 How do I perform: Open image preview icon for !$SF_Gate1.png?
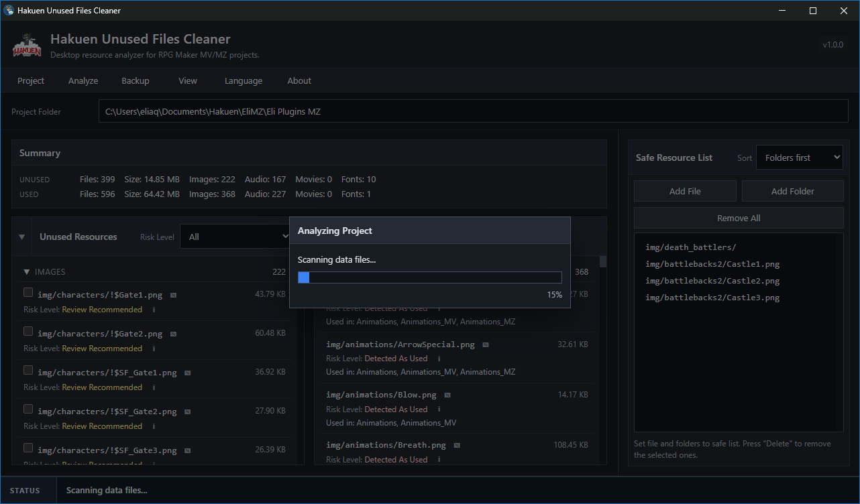(188, 373)
